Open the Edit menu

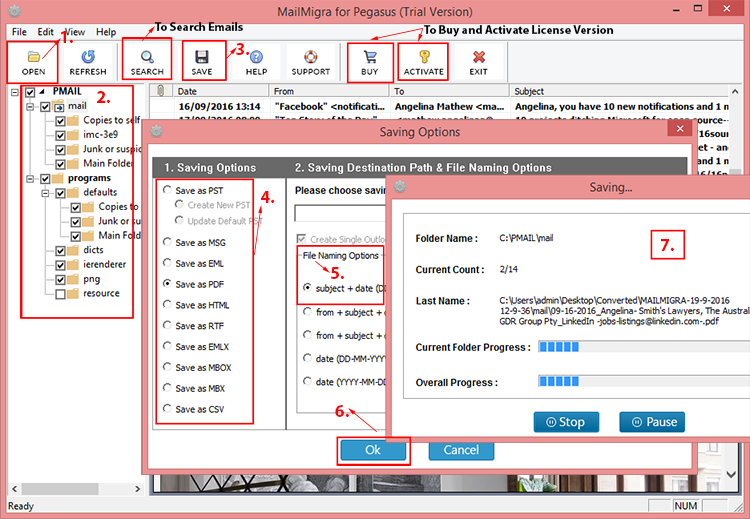[x=45, y=32]
